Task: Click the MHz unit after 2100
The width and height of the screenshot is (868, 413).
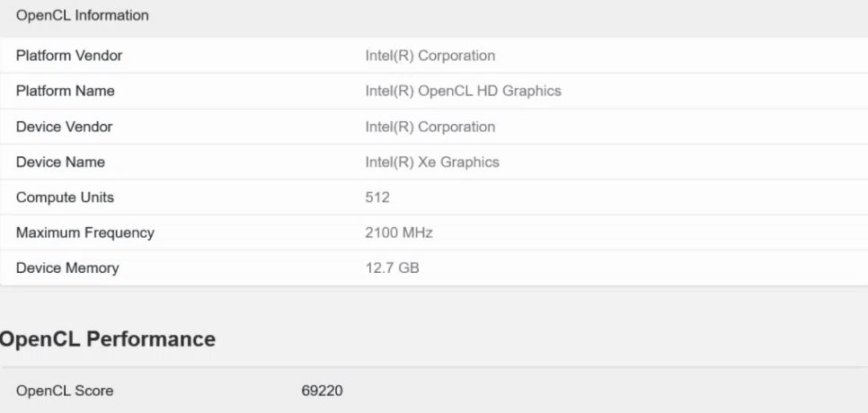Action: coord(418,233)
